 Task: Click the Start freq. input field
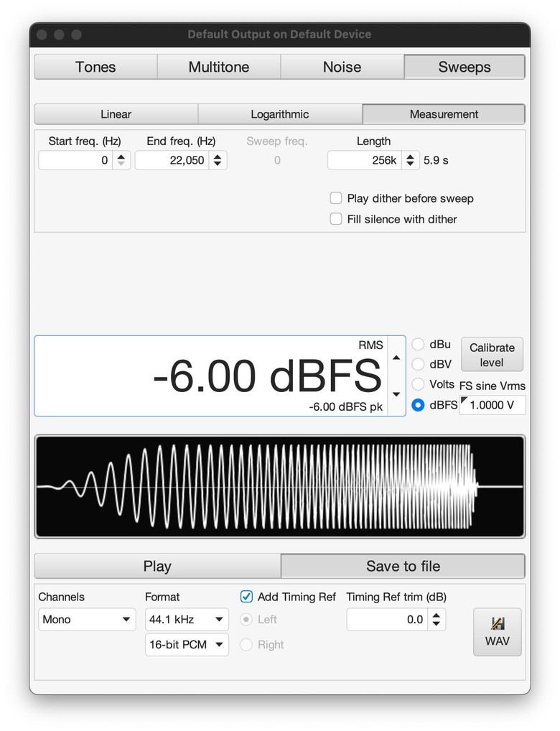click(75, 160)
